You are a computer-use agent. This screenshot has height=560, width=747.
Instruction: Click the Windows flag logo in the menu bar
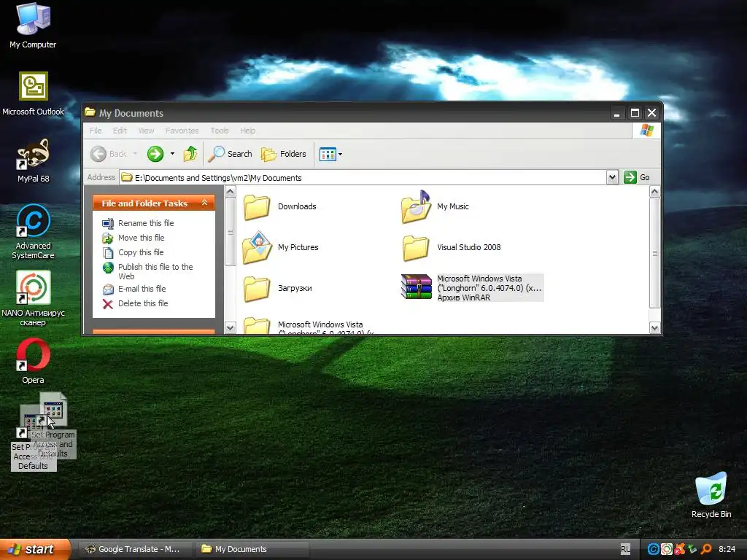click(x=646, y=130)
